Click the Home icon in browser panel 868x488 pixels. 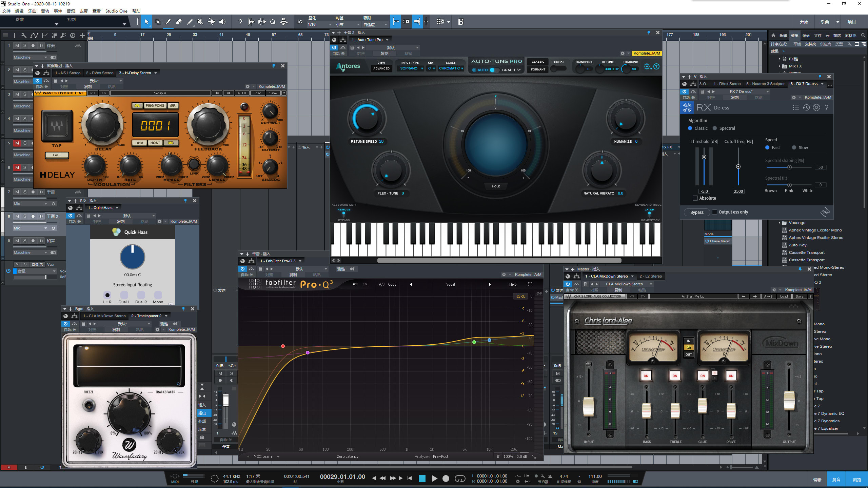[773, 35]
